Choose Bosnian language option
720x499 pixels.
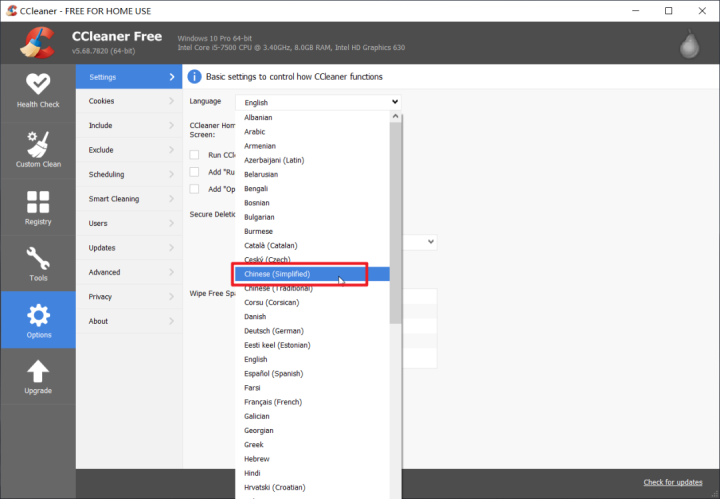312,203
